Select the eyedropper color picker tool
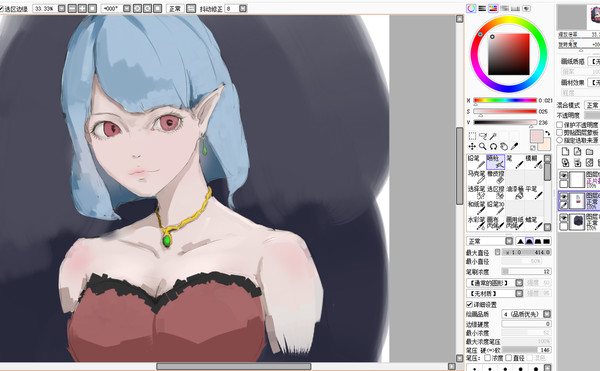This screenshot has height=371, width=600. click(515, 146)
